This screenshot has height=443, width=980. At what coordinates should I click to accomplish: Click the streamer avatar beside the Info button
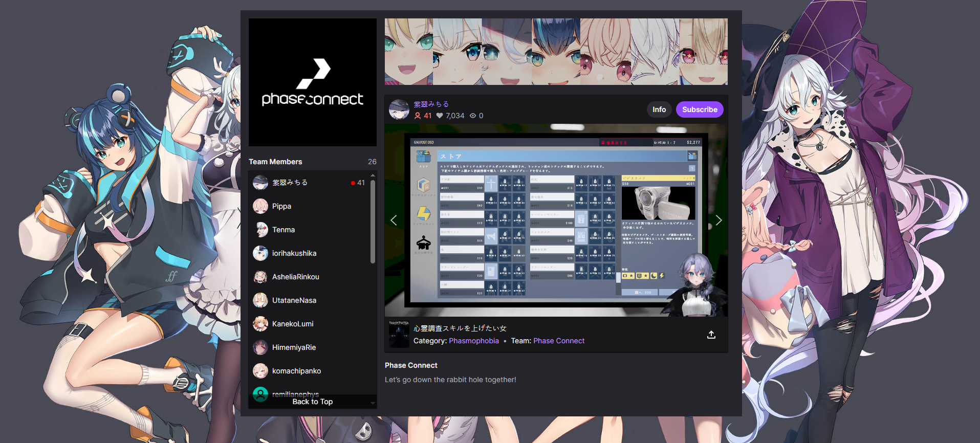(x=399, y=109)
